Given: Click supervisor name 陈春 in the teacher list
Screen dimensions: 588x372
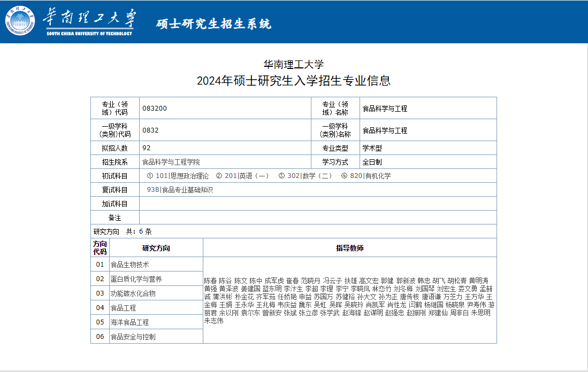Looking at the screenshot, I should tap(210, 281).
